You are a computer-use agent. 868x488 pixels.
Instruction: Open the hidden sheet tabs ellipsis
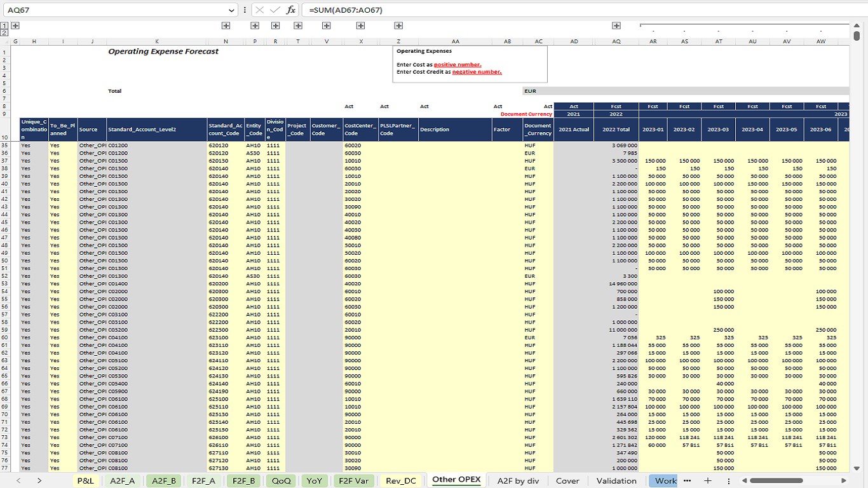point(687,480)
